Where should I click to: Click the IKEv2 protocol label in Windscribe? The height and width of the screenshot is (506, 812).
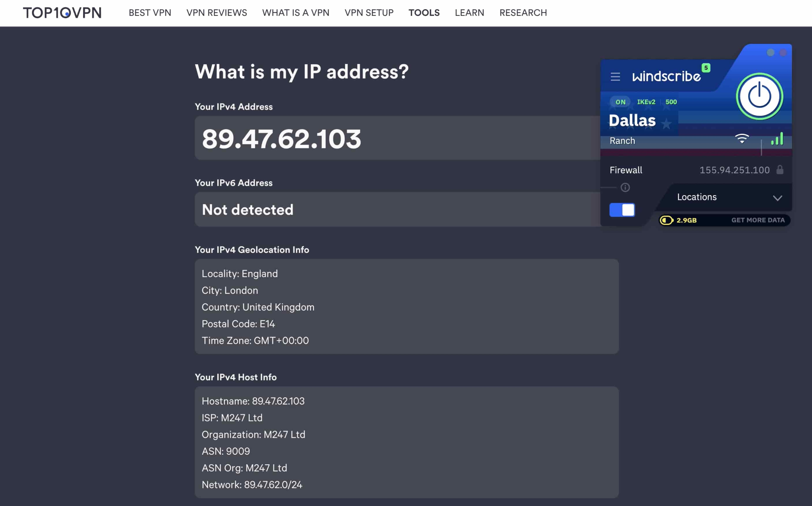pos(646,102)
